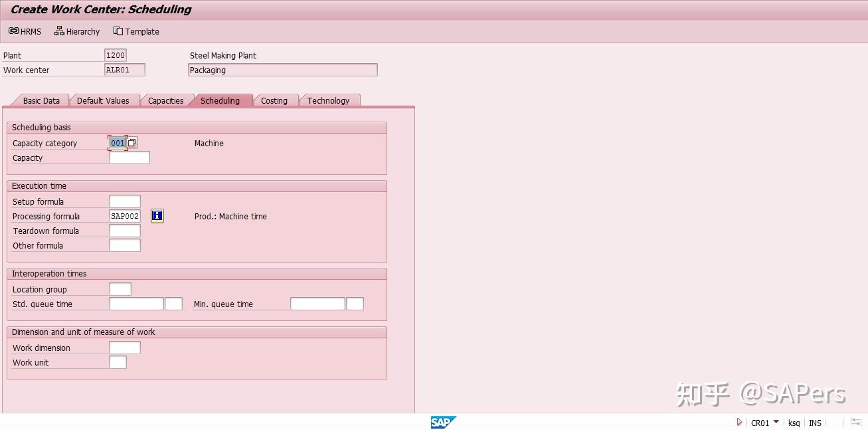Select the Scheduling tab
Screen dimensions: 868x430
click(x=220, y=100)
